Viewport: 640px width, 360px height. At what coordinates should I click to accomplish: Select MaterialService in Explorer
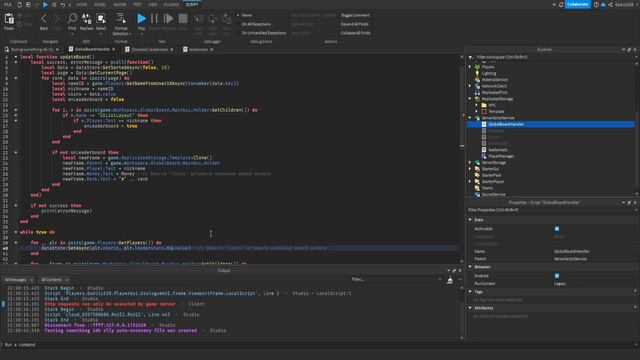(x=495, y=80)
